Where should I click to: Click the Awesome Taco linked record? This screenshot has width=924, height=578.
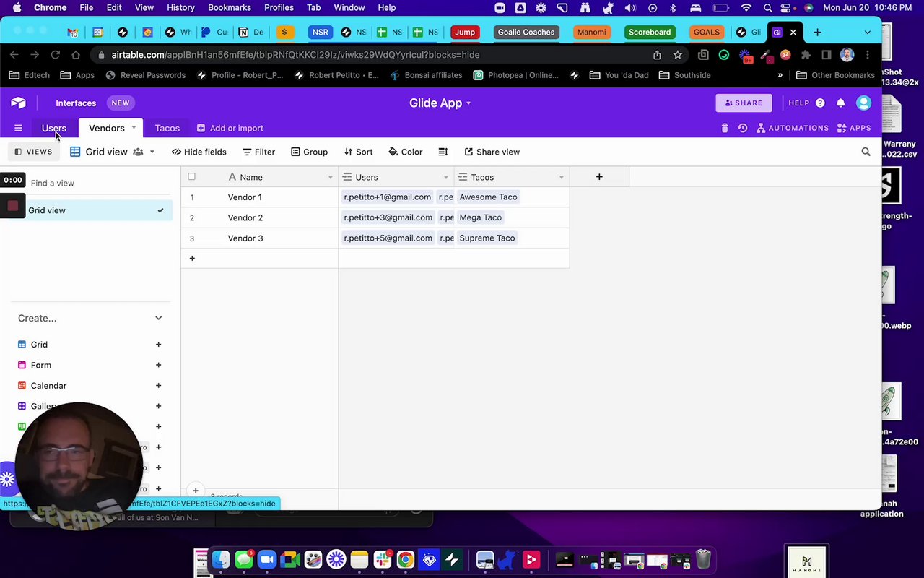(488, 197)
